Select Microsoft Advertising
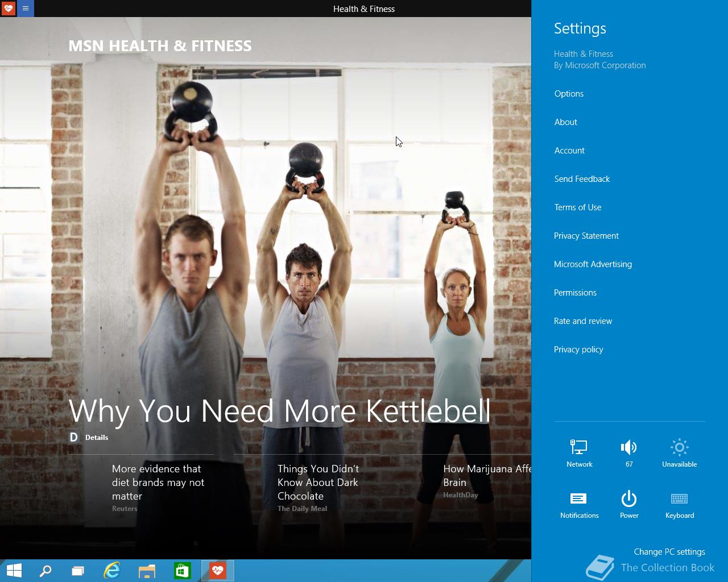The image size is (728, 582). coord(593,264)
